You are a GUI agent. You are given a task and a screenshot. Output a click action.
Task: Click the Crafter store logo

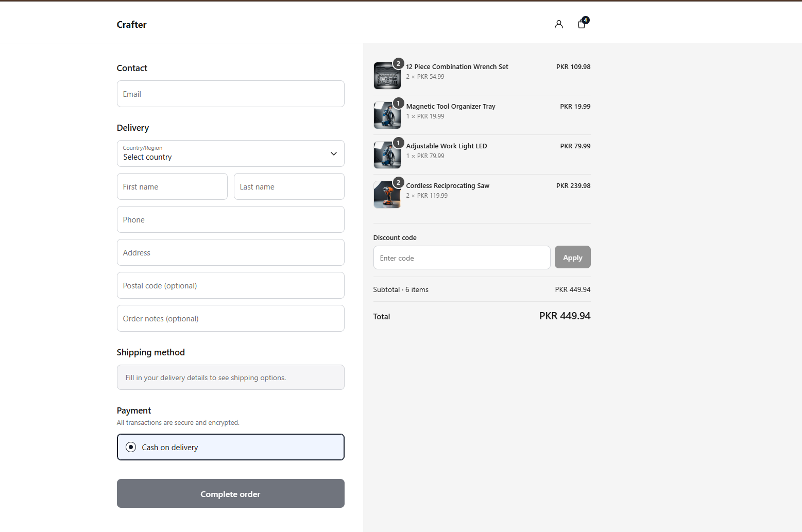[131, 25]
